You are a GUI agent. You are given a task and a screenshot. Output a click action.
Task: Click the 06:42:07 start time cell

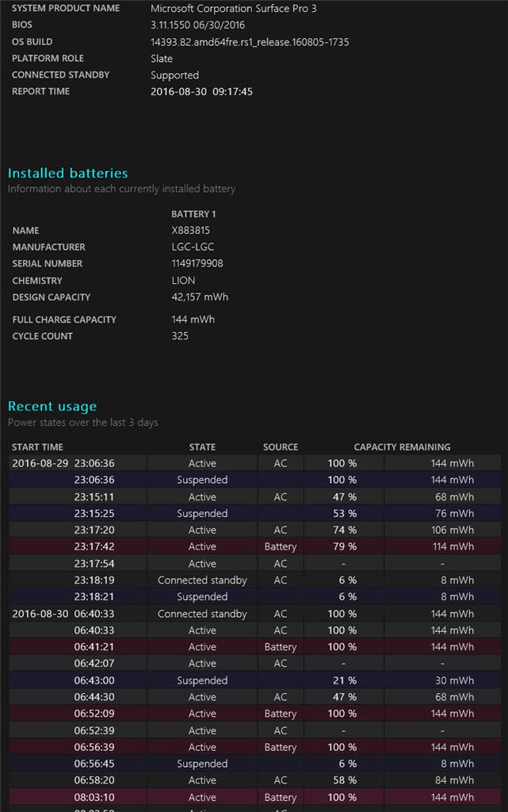tap(94, 664)
